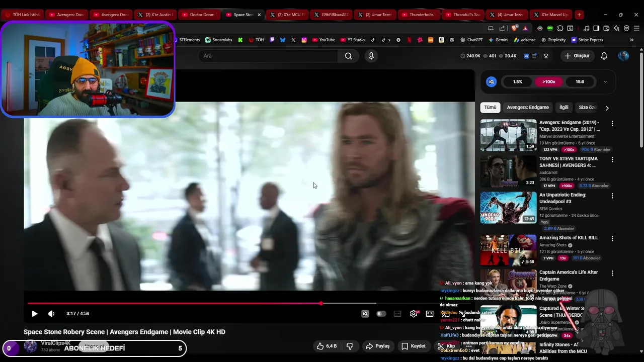Select the İlgili filter chip
Screen dimensions: 644x362
564,108
